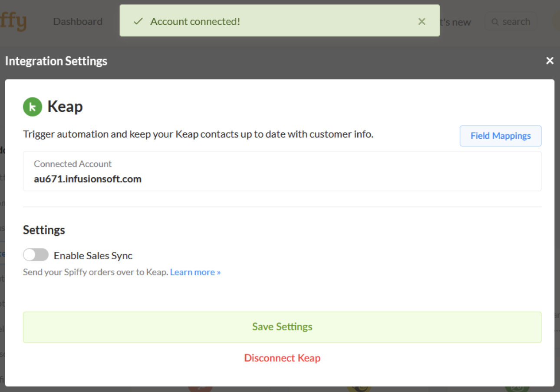This screenshot has width=560, height=392.
Task: Click the Enable Sales Sync label
Action: (93, 256)
